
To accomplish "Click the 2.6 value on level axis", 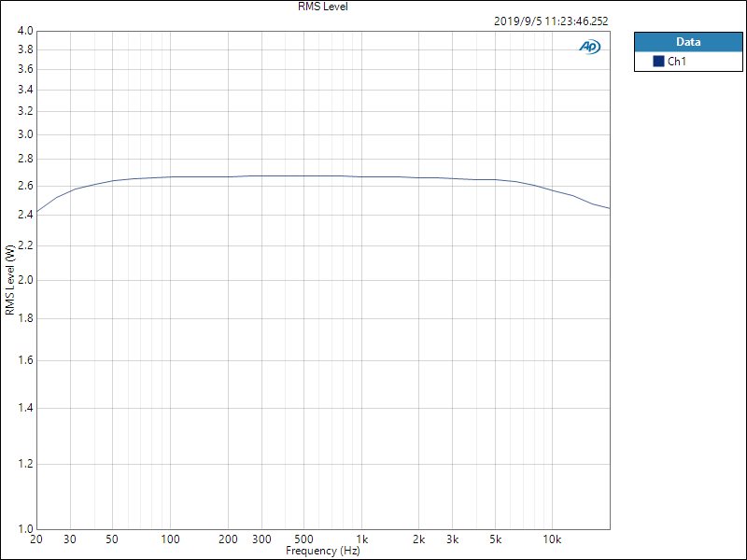I will click(25, 186).
